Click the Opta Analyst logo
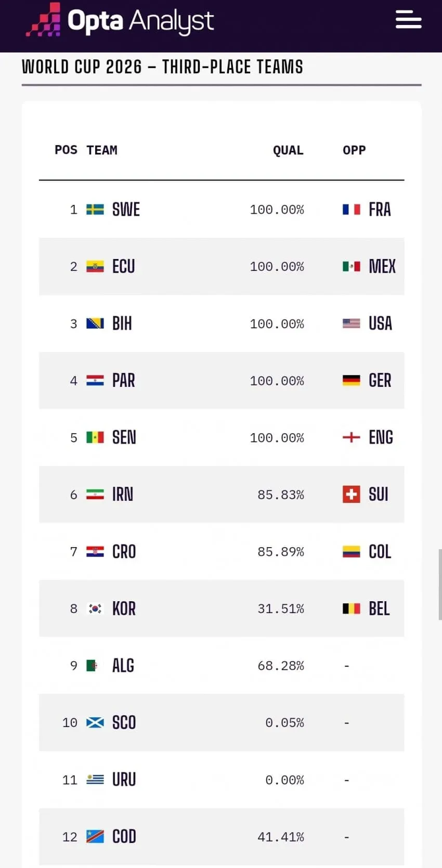Viewport: 442px width, 868px height. pyautogui.click(x=120, y=21)
